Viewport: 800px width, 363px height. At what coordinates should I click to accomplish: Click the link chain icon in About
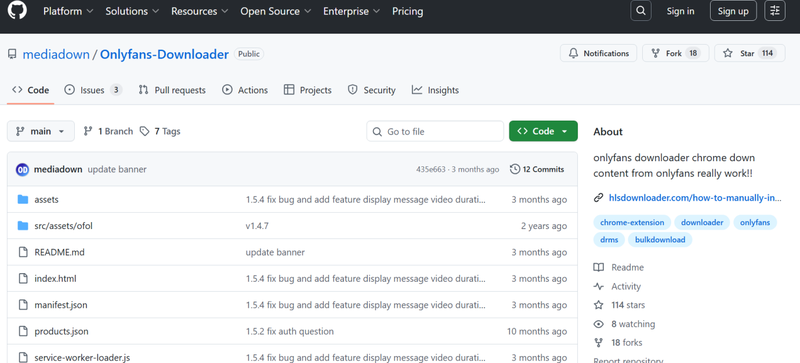click(598, 198)
